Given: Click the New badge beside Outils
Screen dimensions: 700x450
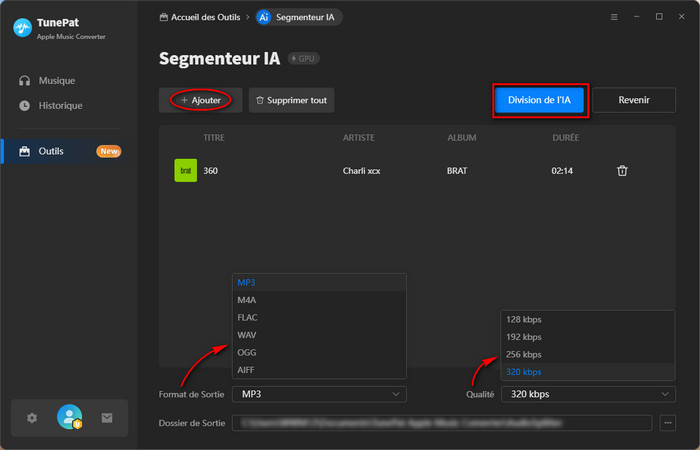Looking at the screenshot, I should pos(108,151).
